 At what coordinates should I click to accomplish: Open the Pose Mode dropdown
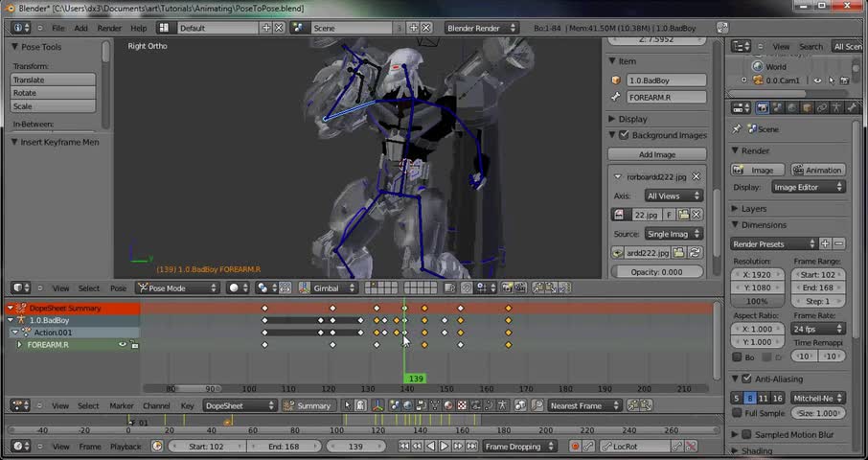coord(178,287)
